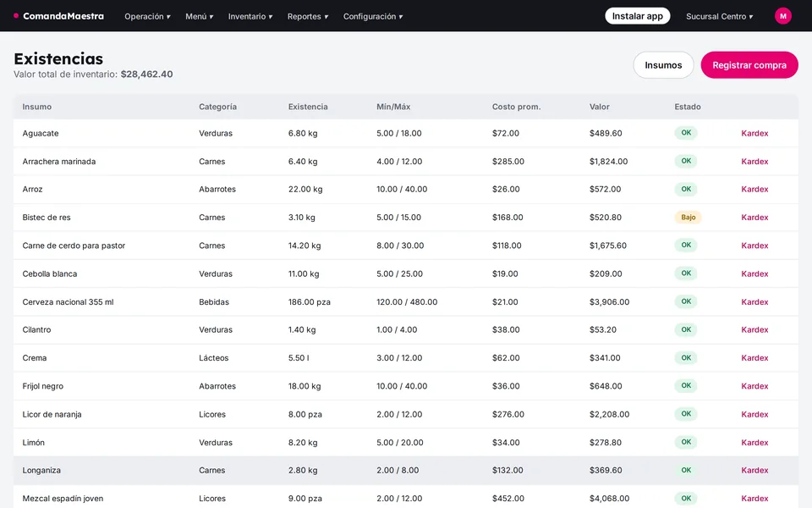The image size is (812, 508).
Task: Open Kardex for Cebolla blanca
Action: pos(754,273)
